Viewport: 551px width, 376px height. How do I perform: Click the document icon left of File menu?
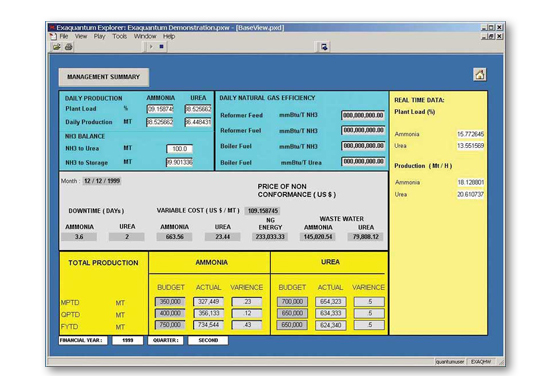tap(53, 36)
